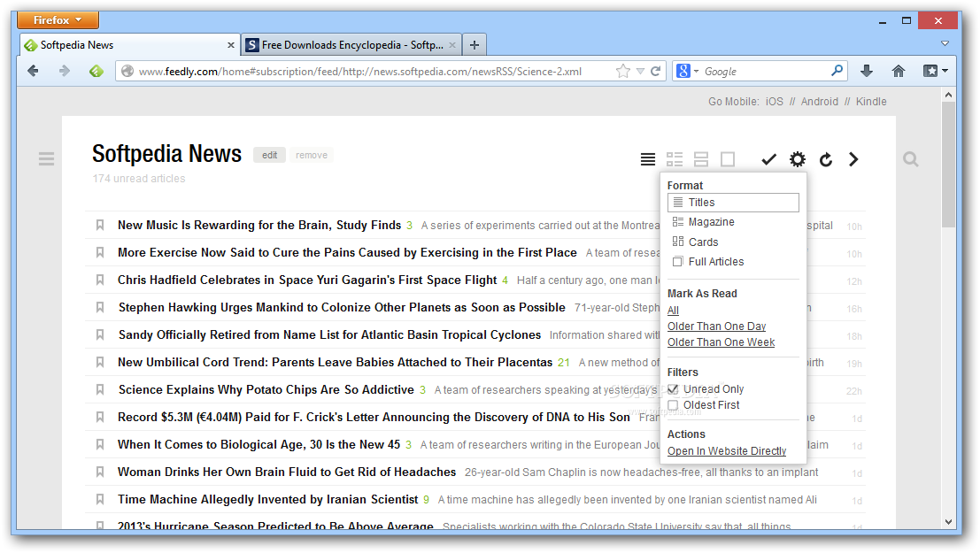This screenshot has width=980, height=553.
Task: Toggle the gear settings menu icon
Action: click(798, 159)
